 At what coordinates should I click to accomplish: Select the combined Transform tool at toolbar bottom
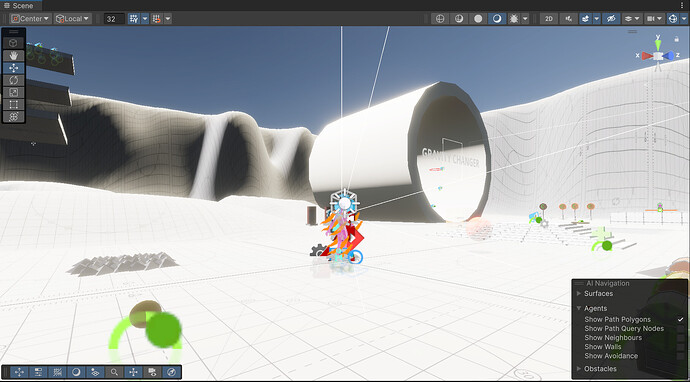point(14,117)
